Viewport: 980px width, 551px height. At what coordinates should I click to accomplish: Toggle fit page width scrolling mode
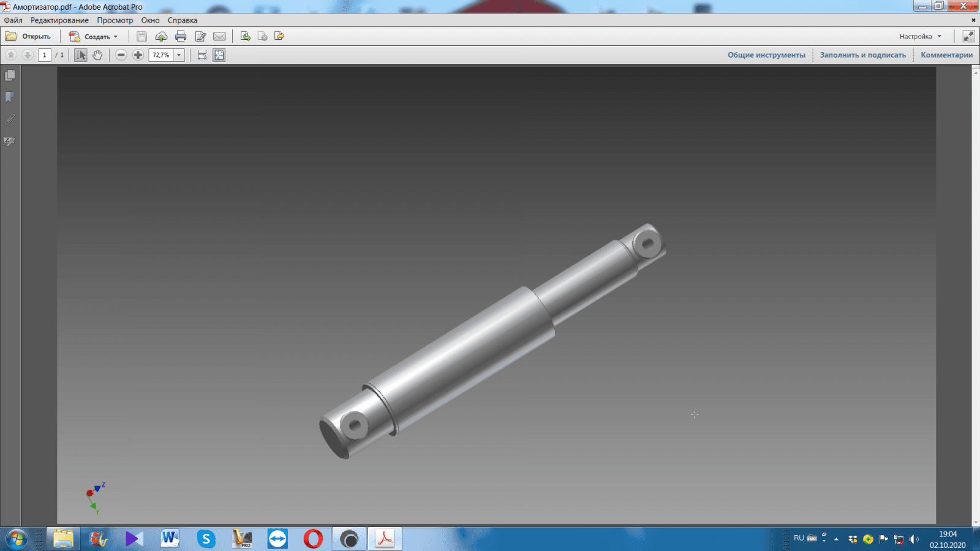[x=202, y=55]
